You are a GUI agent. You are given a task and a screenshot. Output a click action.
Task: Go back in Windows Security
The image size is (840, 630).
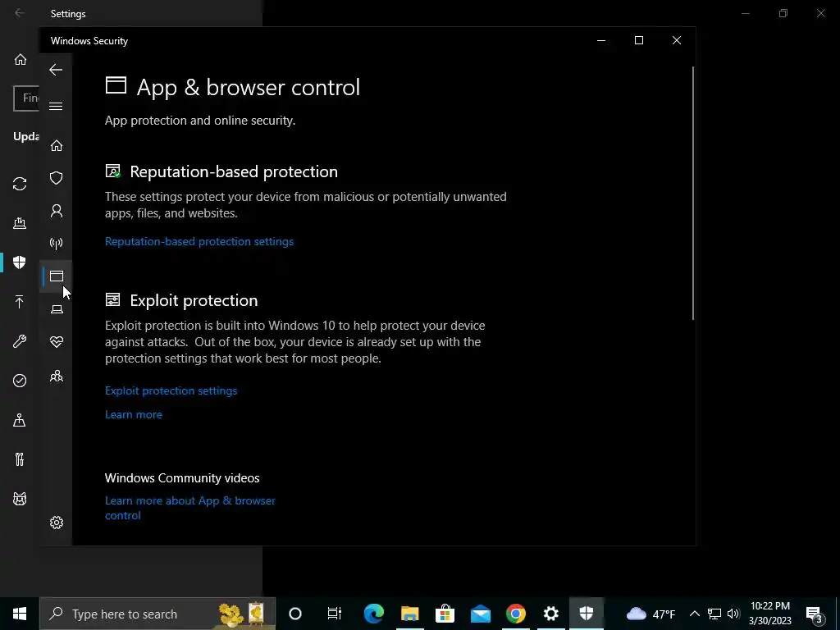pos(56,70)
